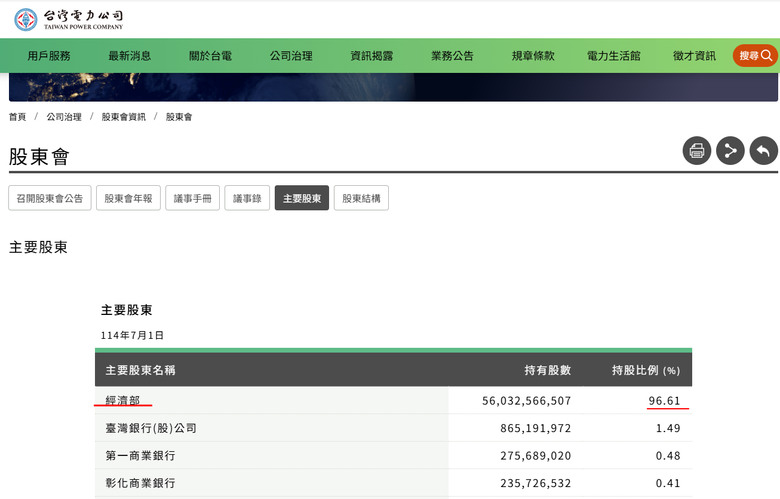Screen dimensions: 780x499
Task: Open the orange 搜尋 search button
Action: 755,56
